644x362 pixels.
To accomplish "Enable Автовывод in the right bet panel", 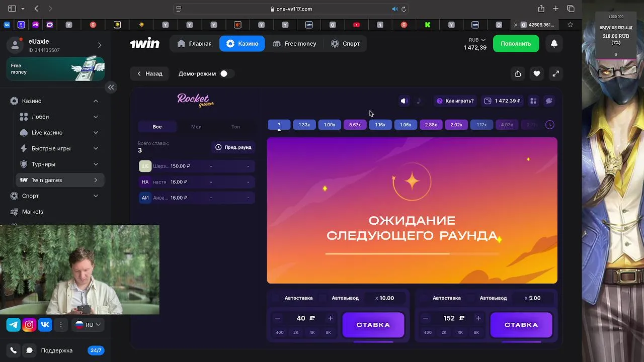I will 470,298.
